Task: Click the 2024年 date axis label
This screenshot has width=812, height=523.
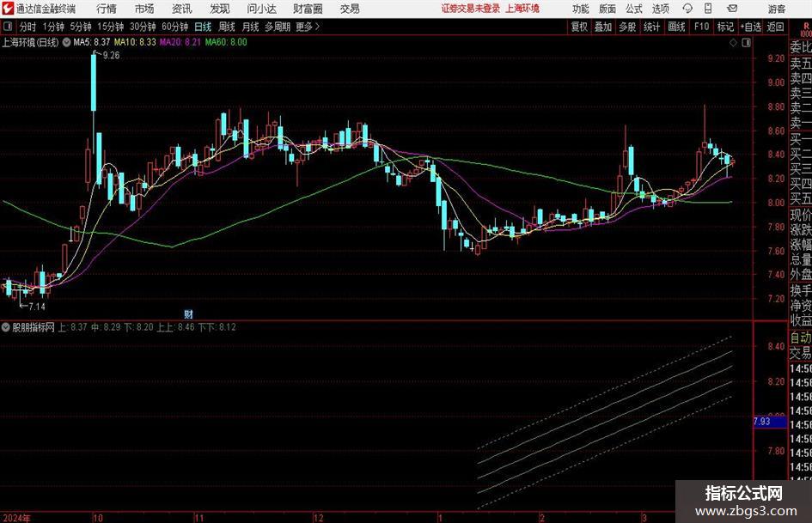Action: tap(16, 518)
